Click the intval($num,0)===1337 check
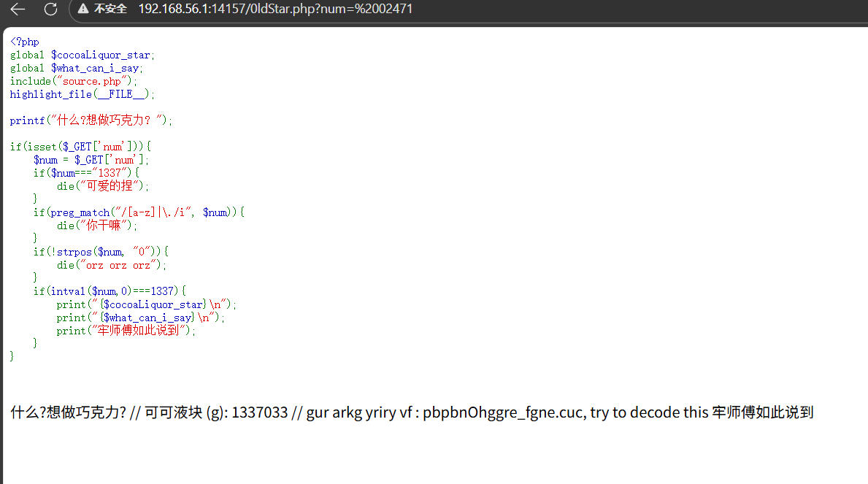 click(110, 291)
